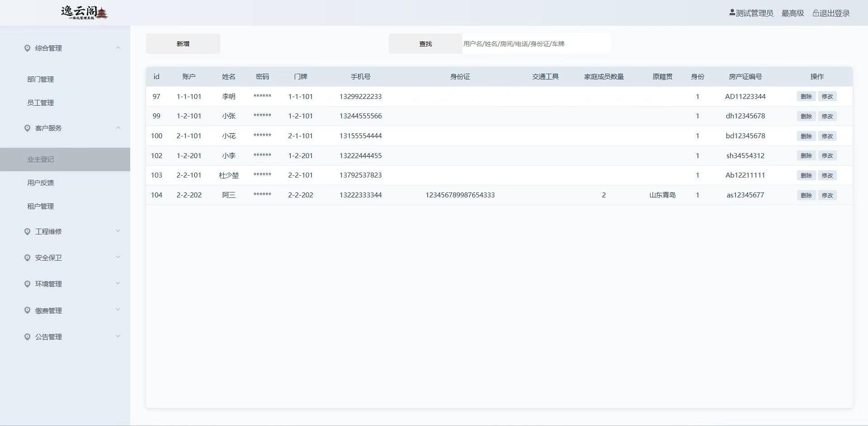Click the user icon beside 测试管理员
This screenshot has width=868, height=426.
(x=732, y=13)
